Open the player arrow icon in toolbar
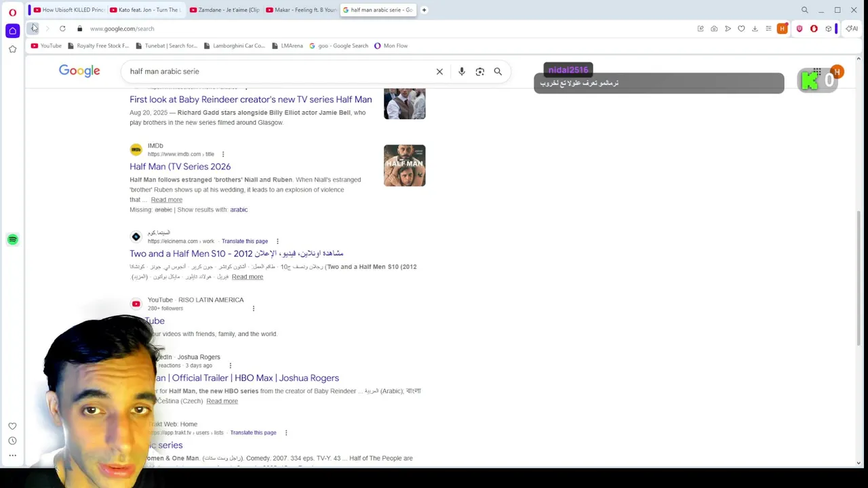 coord(728,28)
